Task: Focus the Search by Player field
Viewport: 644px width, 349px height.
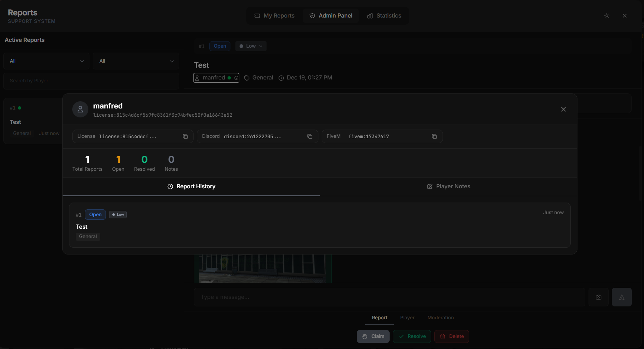Action: (x=91, y=81)
